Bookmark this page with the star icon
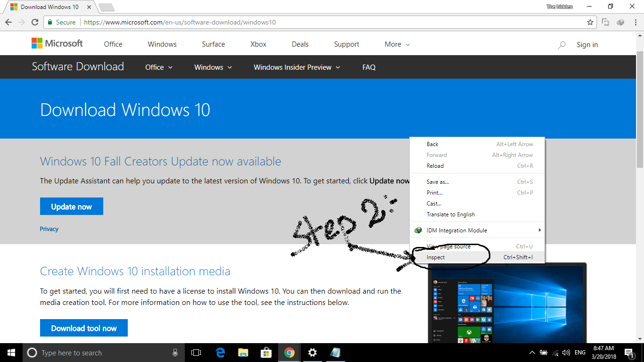Image resolution: width=644 pixels, height=362 pixels. 590,22
